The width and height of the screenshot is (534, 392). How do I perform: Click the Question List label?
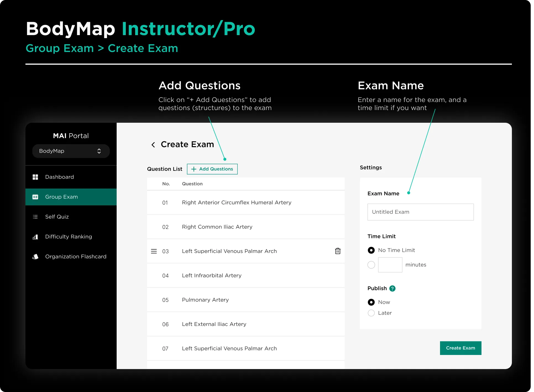point(164,169)
